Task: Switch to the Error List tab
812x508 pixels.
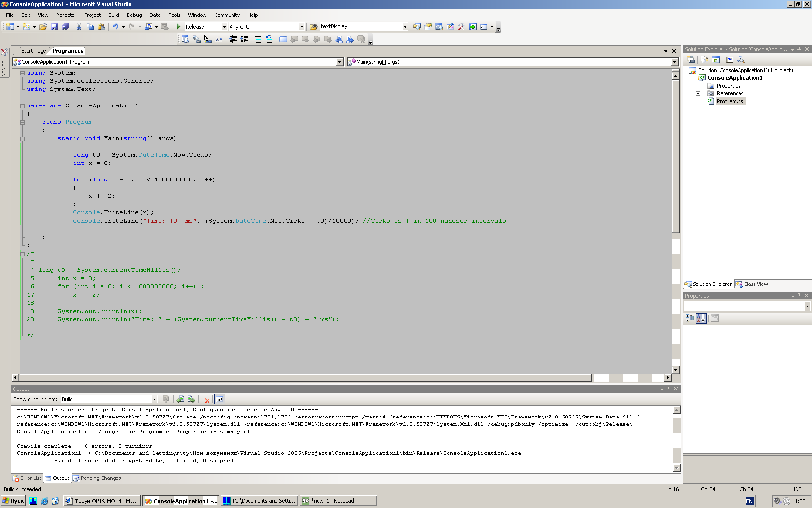Action: (27, 478)
